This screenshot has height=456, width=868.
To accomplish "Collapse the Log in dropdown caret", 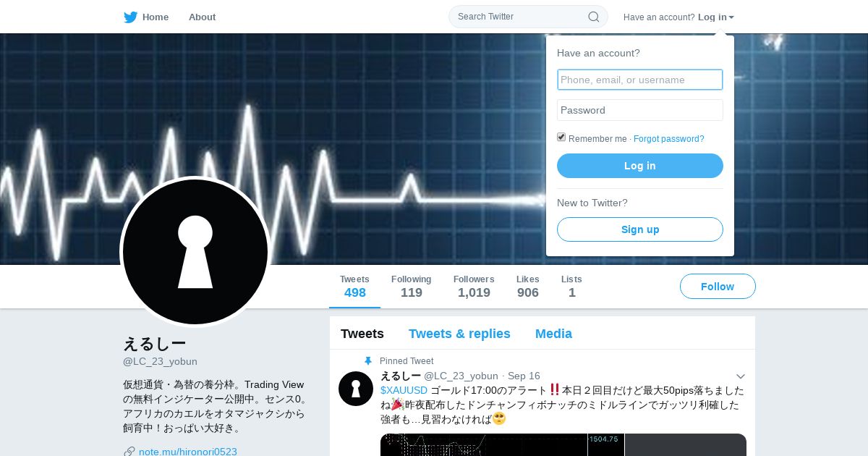I will pyautogui.click(x=731, y=17).
